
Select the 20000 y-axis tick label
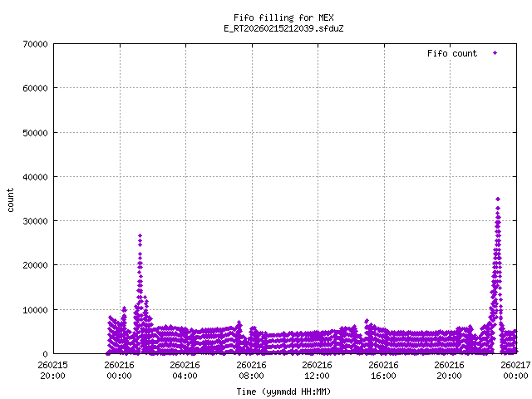[x=33, y=265]
